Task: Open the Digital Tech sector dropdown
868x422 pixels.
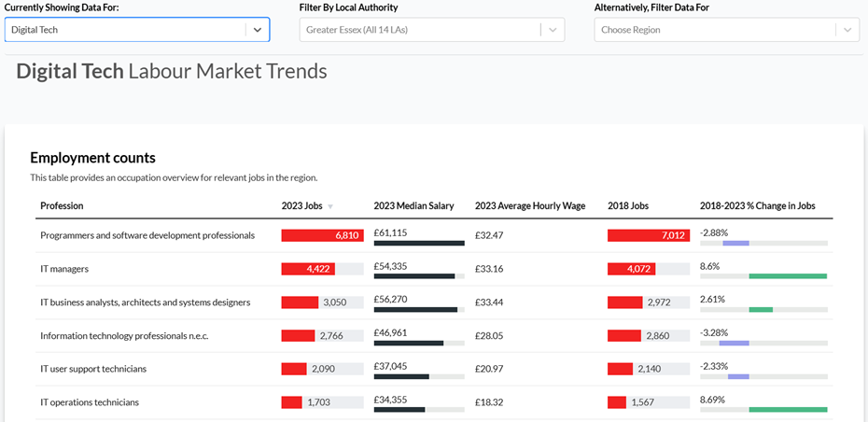Action: click(x=126, y=30)
